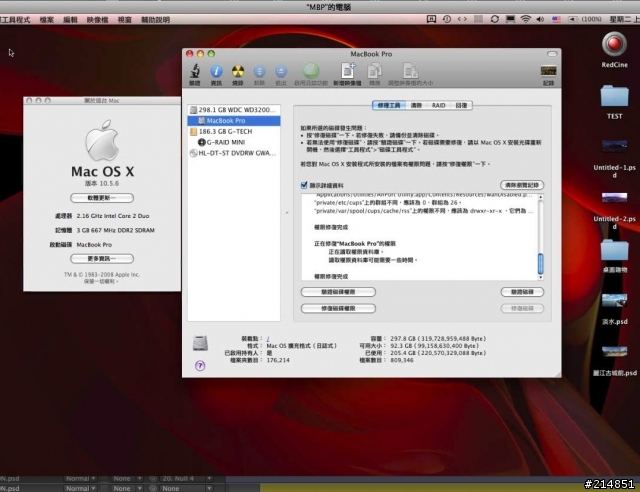Screen dimensions: 640x492
Task: Select the 186.3 GB G-TECH disk
Action: [x=234, y=131]
